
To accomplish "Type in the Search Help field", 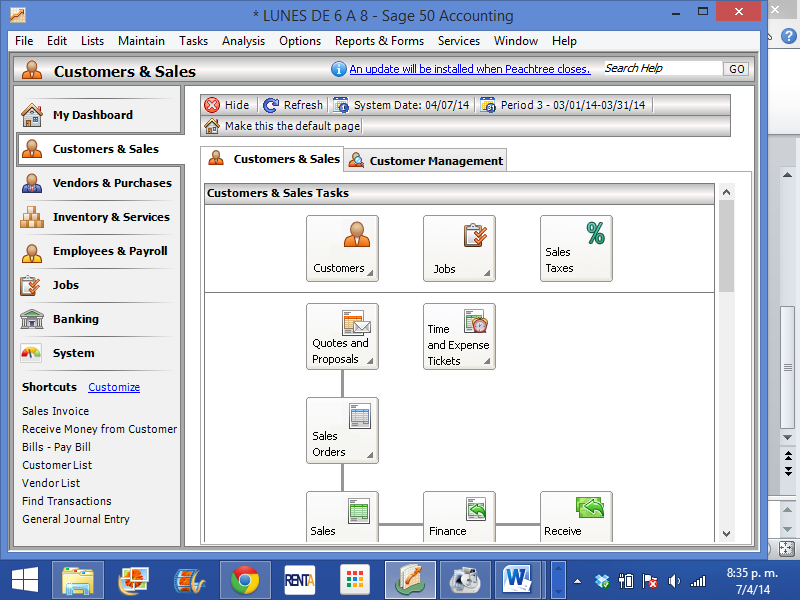I will [662, 69].
